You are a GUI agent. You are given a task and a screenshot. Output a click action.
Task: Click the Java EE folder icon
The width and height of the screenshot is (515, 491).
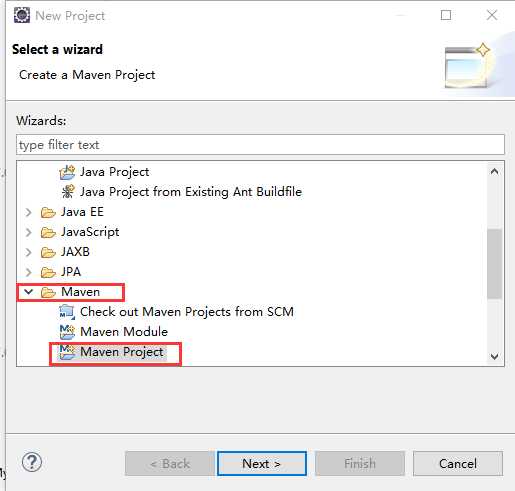point(48,212)
